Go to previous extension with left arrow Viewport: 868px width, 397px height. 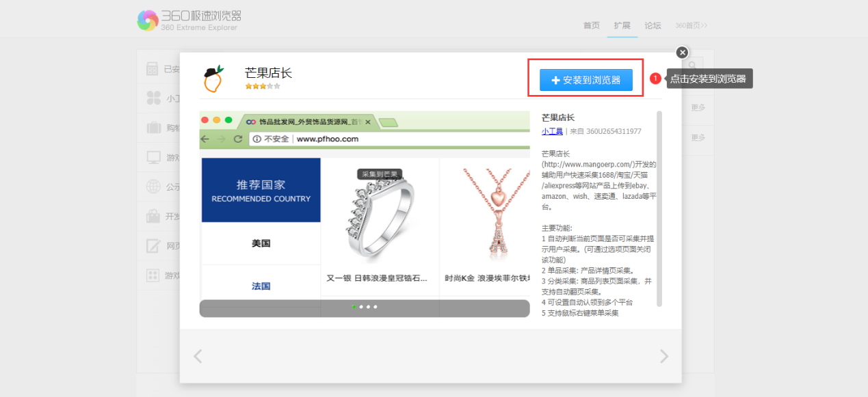click(x=198, y=356)
